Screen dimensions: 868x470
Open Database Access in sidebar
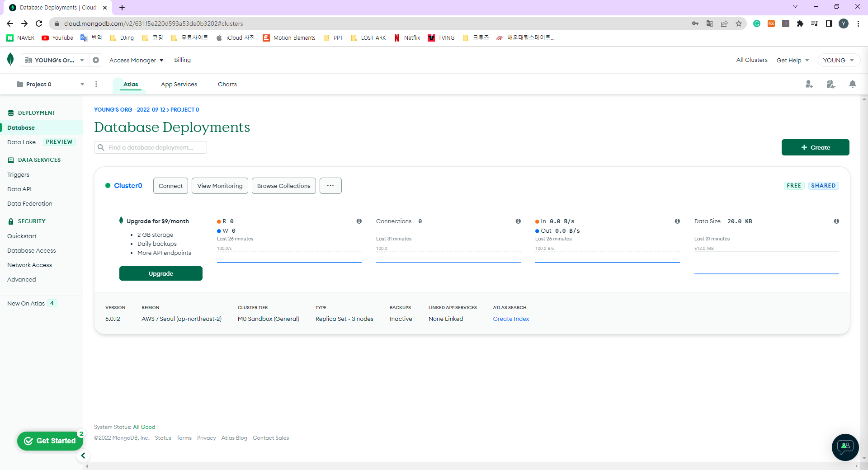[x=32, y=250]
